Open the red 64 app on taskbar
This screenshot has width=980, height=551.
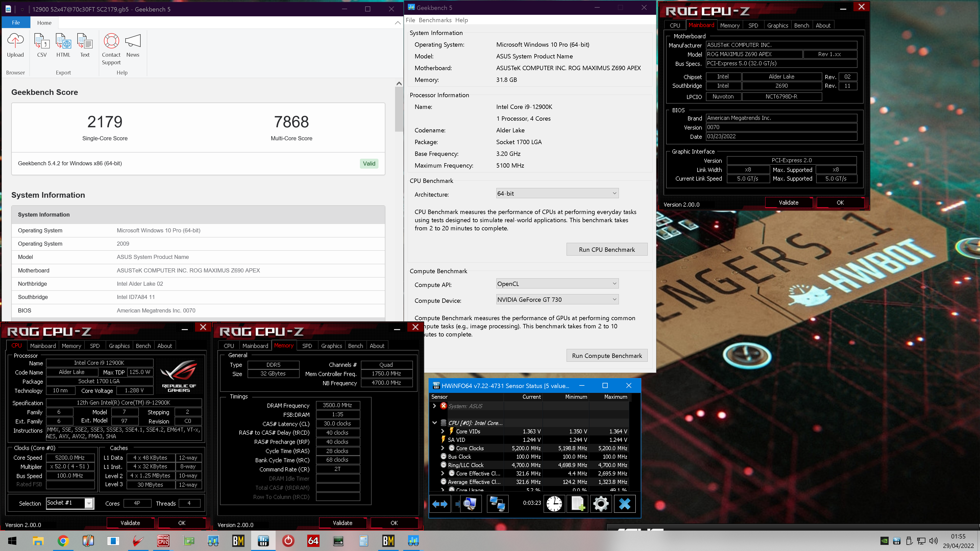(313, 541)
